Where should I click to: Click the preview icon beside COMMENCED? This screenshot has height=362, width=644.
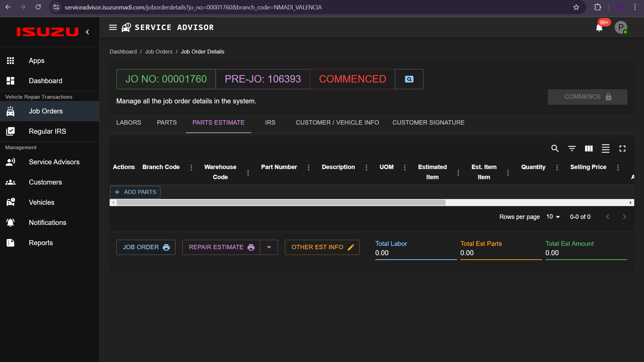(409, 79)
